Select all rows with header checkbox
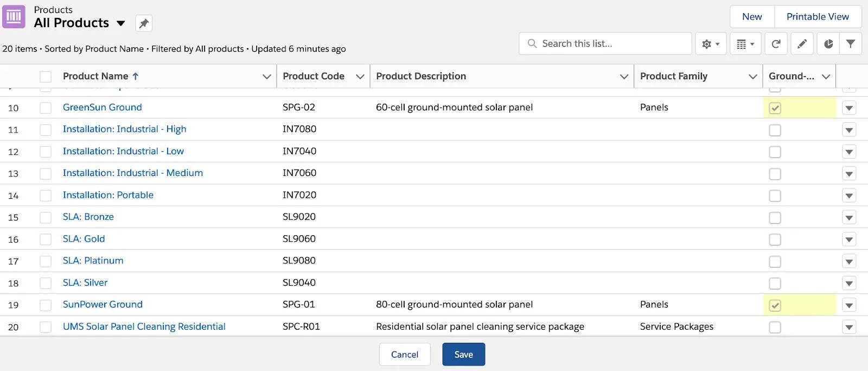Screen dimensions: 868x371 (x=46, y=77)
